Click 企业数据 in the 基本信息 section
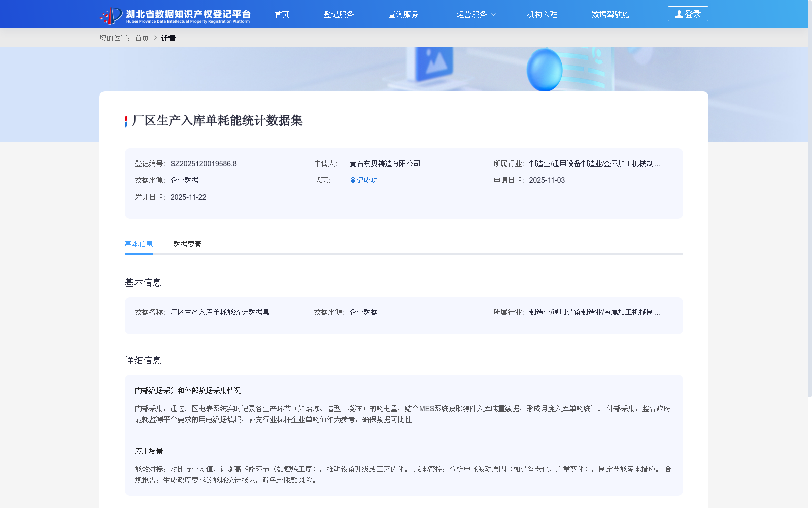The height and width of the screenshot is (508, 812). (x=363, y=312)
